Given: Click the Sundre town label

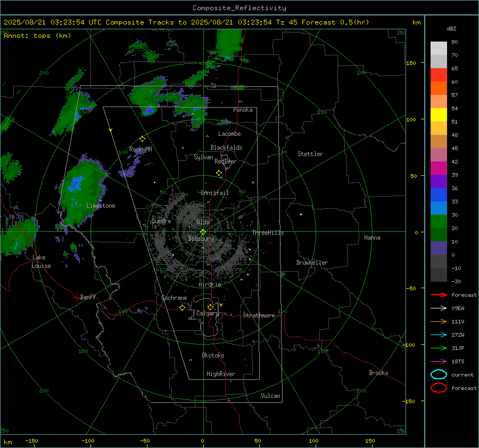Looking at the screenshot, I should coord(161,221).
